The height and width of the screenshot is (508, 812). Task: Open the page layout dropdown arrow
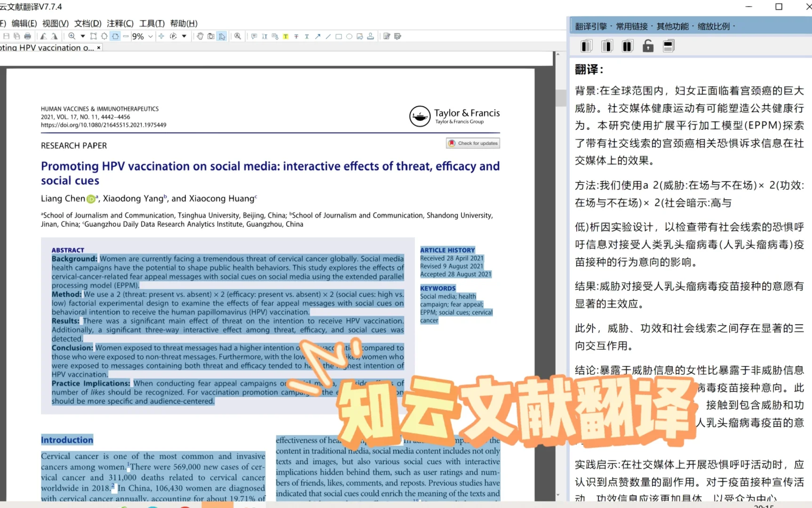click(x=184, y=36)
